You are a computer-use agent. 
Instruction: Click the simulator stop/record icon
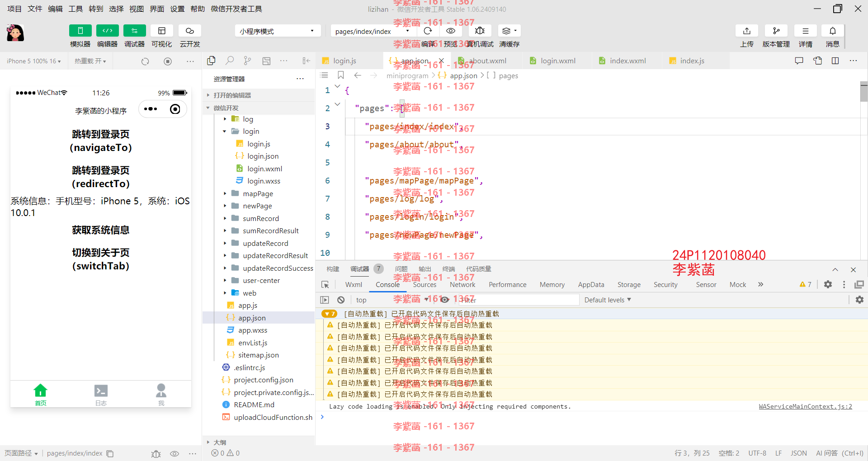[x=168, y=61]
